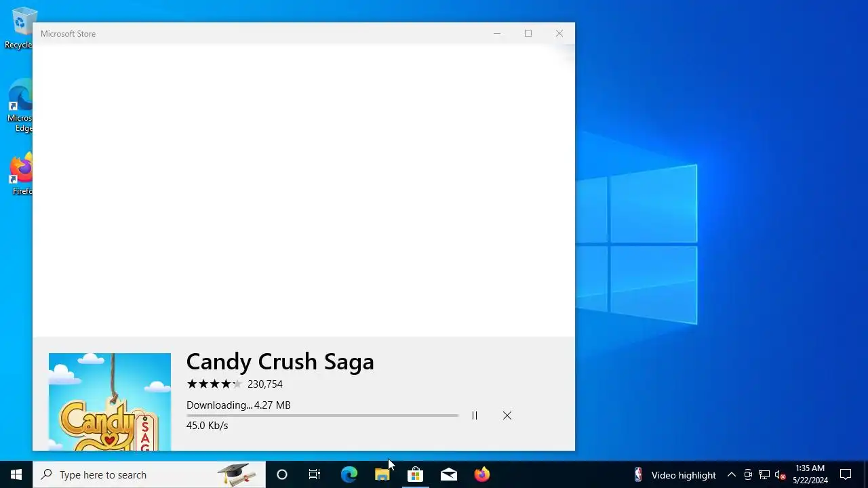Open the notification Action Center

[x=846, y=474]
